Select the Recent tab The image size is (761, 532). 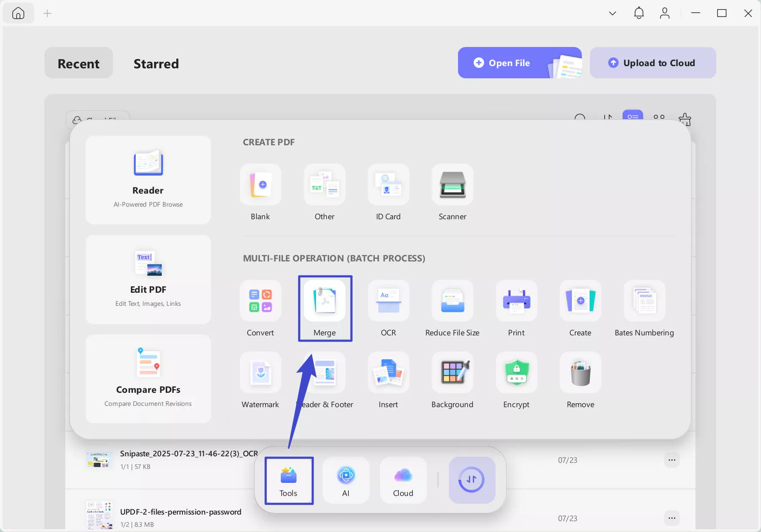click(x=78, y=64)
